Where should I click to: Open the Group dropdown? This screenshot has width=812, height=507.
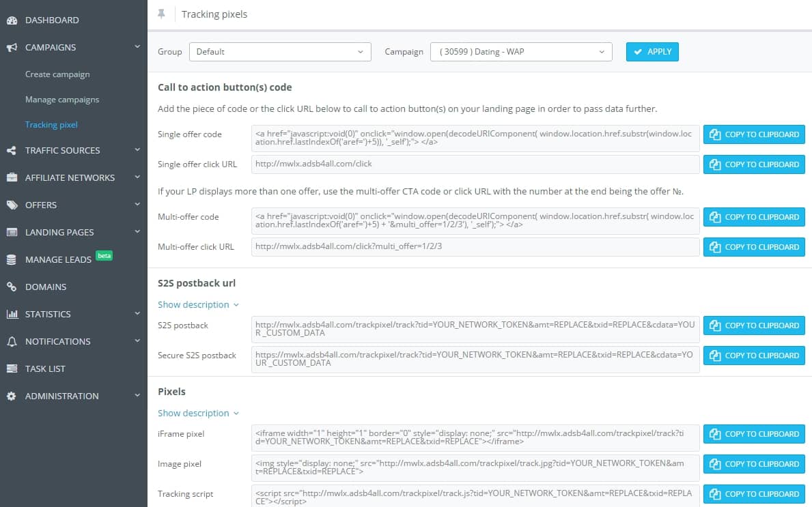pos(280,52)
